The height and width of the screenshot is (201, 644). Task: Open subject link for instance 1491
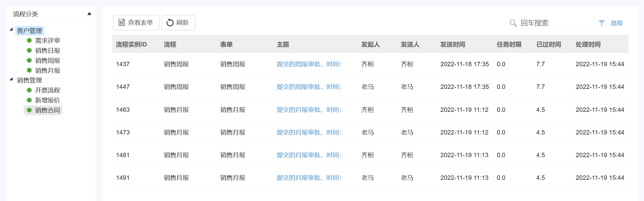309,178
